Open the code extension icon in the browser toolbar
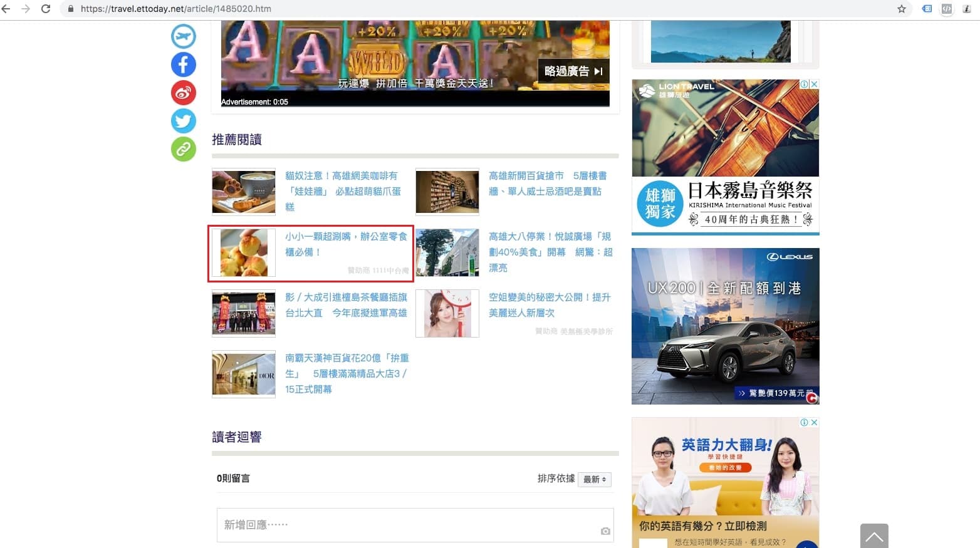980x548 pixels. [946, 9]
